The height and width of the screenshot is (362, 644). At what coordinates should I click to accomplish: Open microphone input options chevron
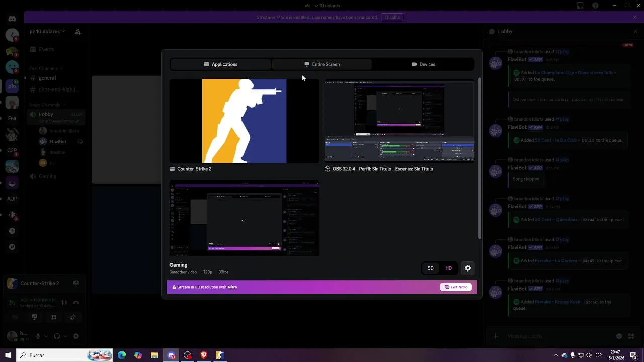pyautogui.click(x=46, y=336)
